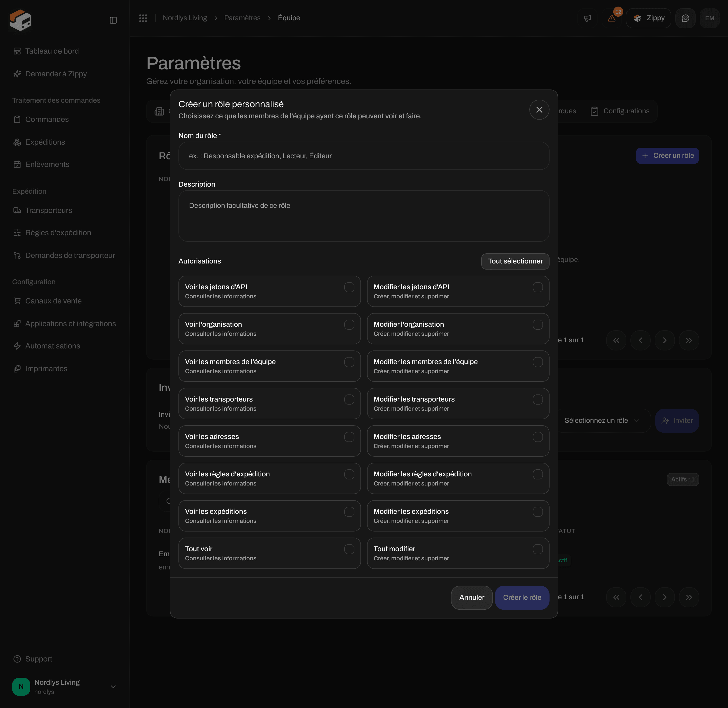Click the Inviter button
728x708 pixels.
point(677,421)
